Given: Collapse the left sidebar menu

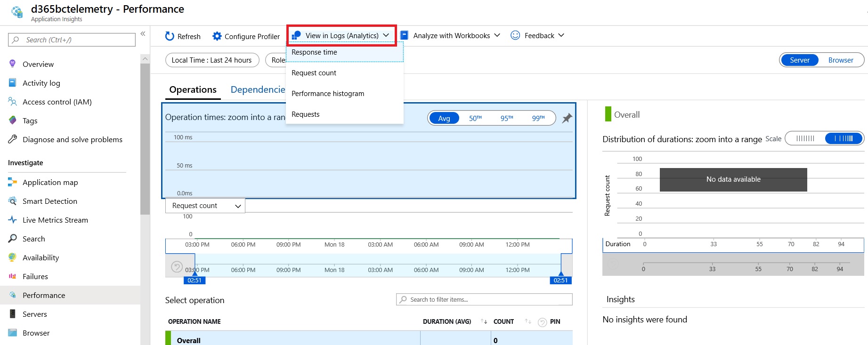Looking at the screenshot, I should point(143,34).
